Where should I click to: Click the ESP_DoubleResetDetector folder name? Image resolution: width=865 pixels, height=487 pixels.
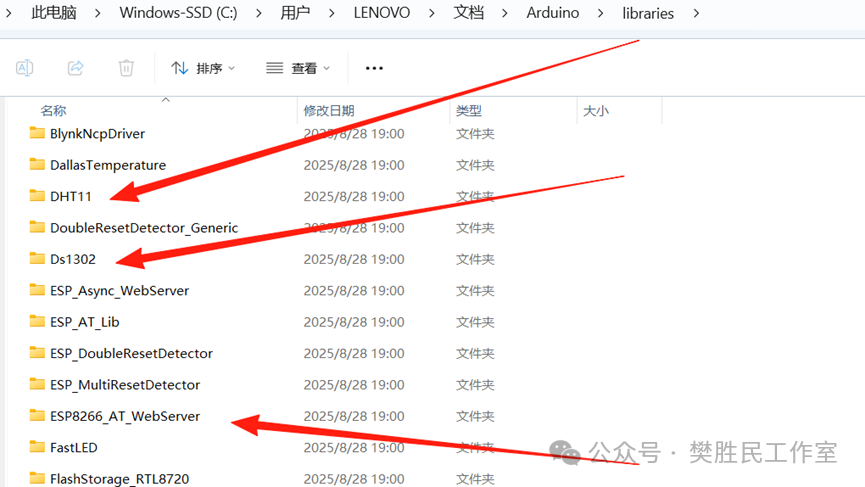131,354
